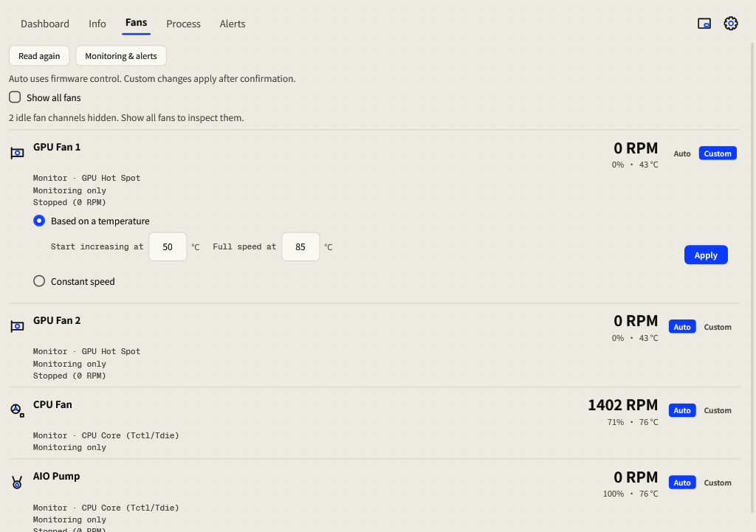Open settings via the gear icon
The width and height of the screenshot is (756, 532).
730,24
